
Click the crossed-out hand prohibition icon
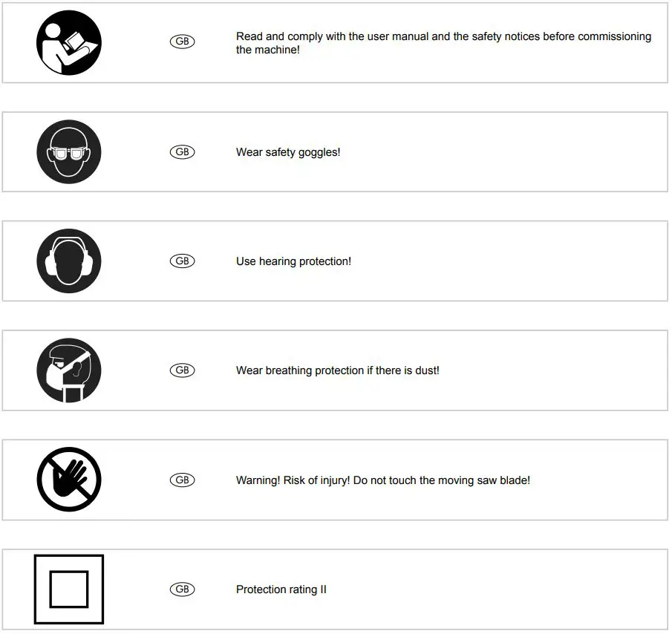69,480
